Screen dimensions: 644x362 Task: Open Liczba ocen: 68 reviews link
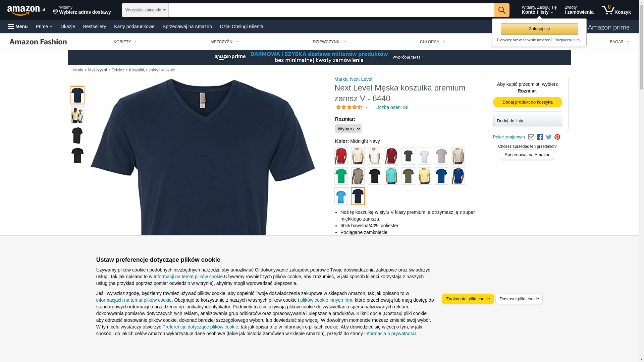[x=392, y=107]
